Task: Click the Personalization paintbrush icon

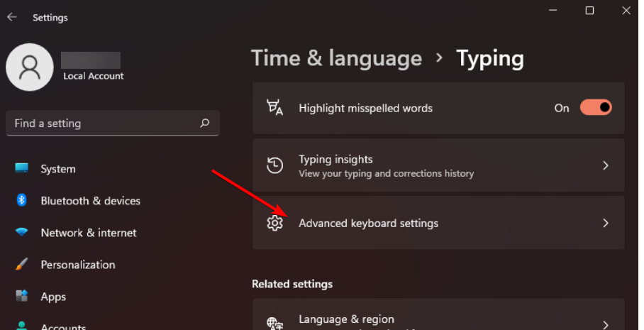Action: (22, 265)
